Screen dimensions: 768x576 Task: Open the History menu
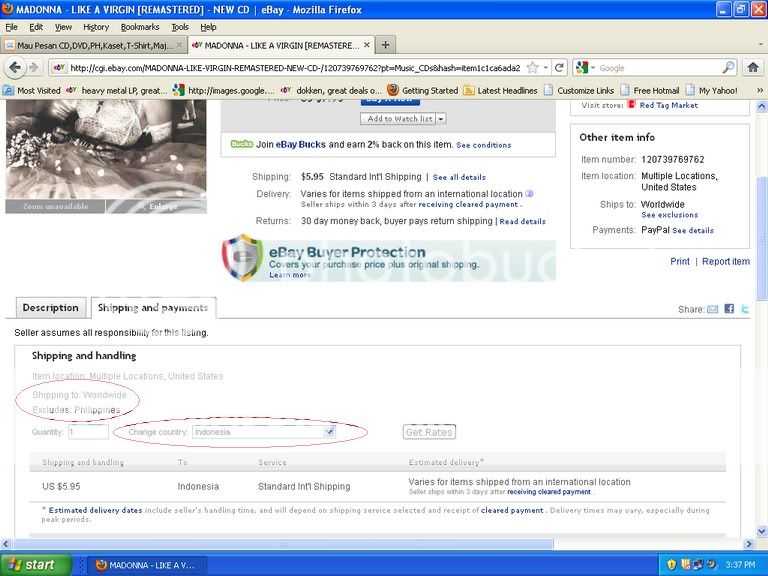(96, 27)
